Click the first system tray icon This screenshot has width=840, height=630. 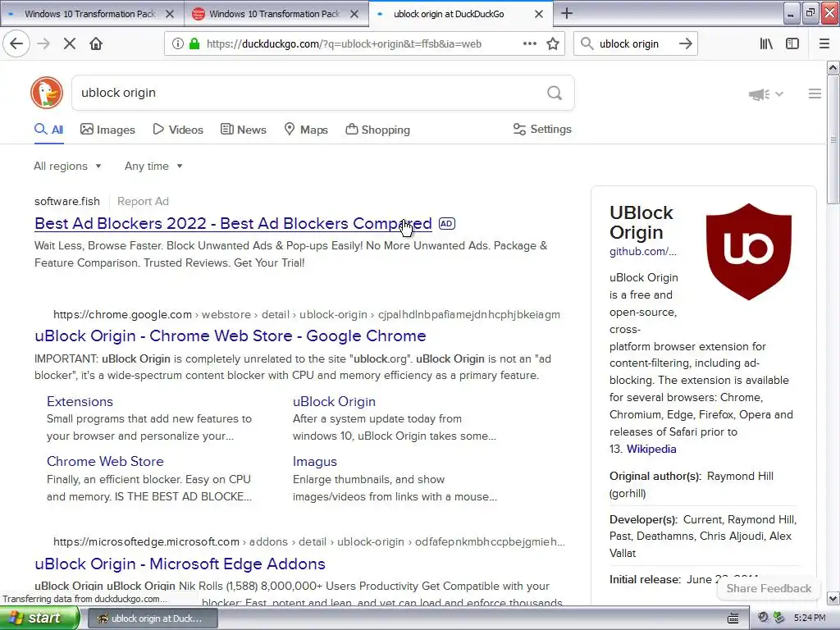[764, 618]
